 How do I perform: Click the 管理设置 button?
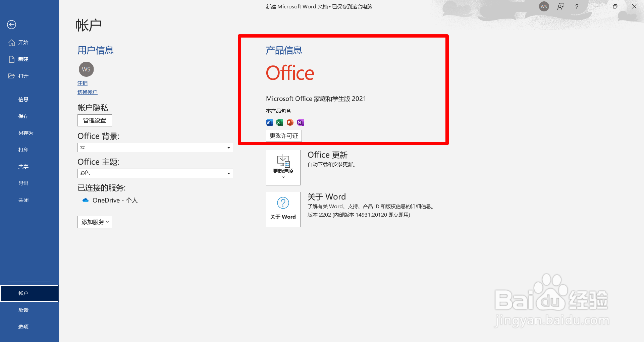click(95, 120)
